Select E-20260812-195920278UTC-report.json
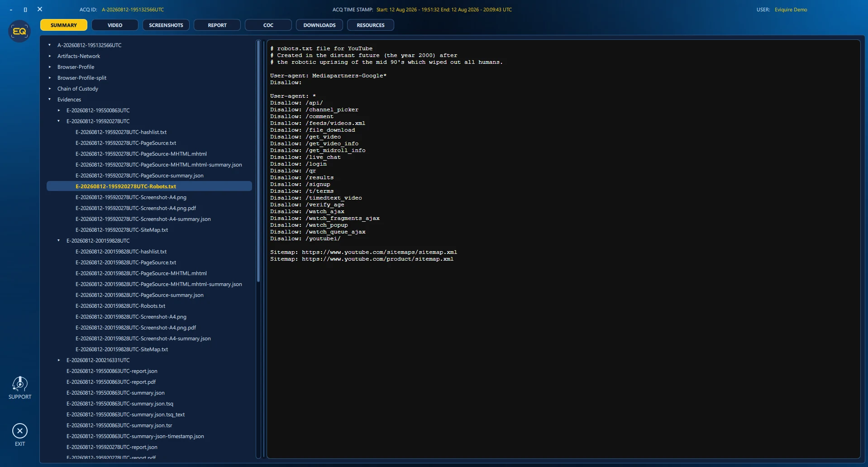This screenshot has width=868, height=467. coord(112,447)
